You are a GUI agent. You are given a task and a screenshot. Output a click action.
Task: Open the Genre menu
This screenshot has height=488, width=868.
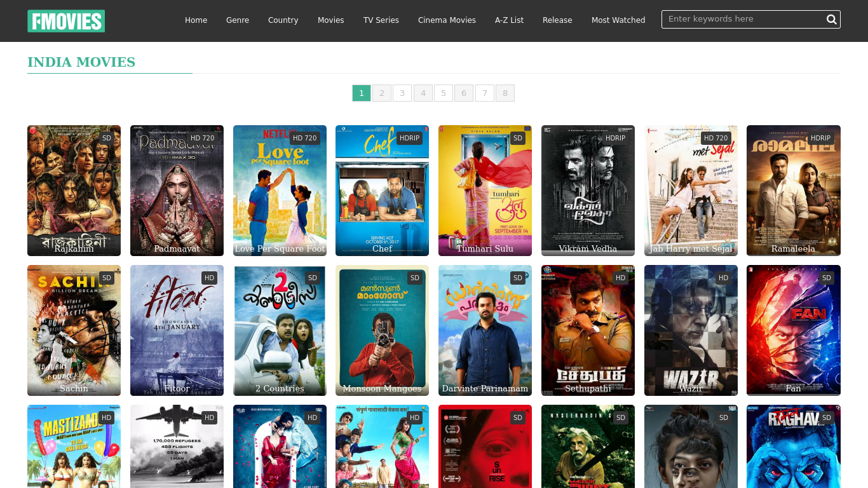click(238, 20)
